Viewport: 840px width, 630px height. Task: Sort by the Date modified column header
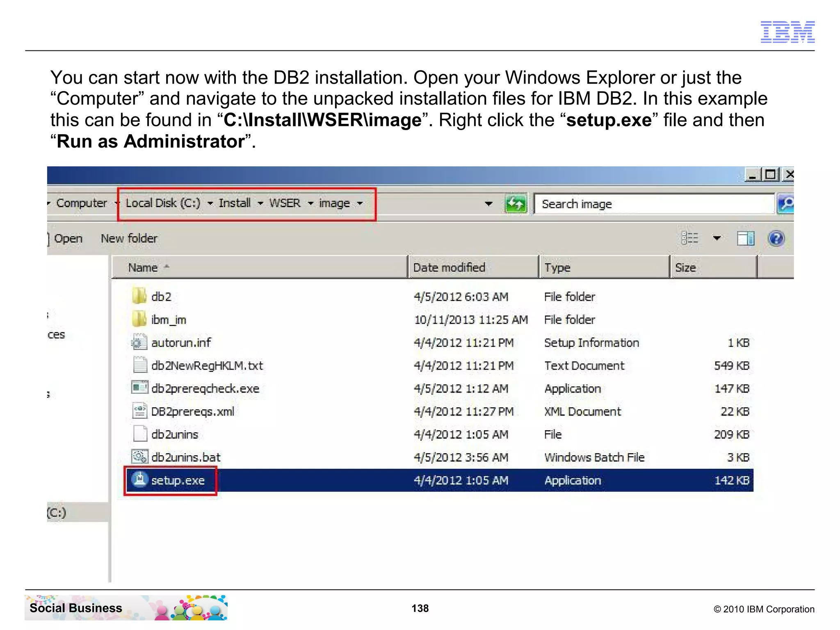(x=473, y=267)
